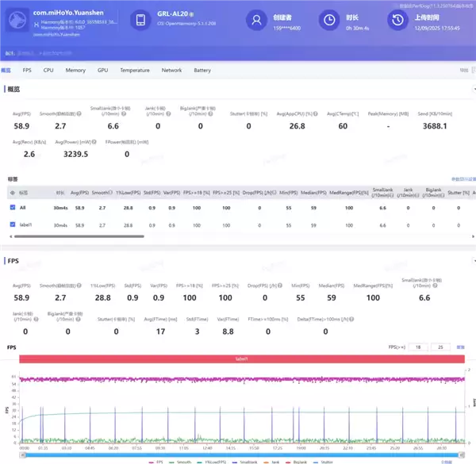Click the creator user avatar icon
Image resolution: width=476 pixels, height=464 pixels.
tap(255, 20)
